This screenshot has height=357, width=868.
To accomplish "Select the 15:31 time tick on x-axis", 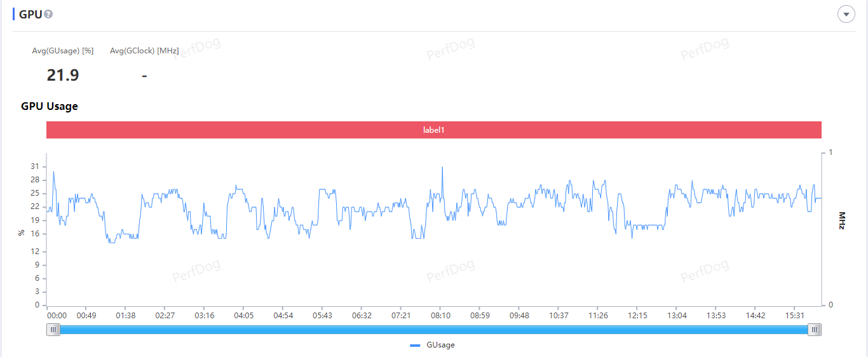I will (795, 316).
